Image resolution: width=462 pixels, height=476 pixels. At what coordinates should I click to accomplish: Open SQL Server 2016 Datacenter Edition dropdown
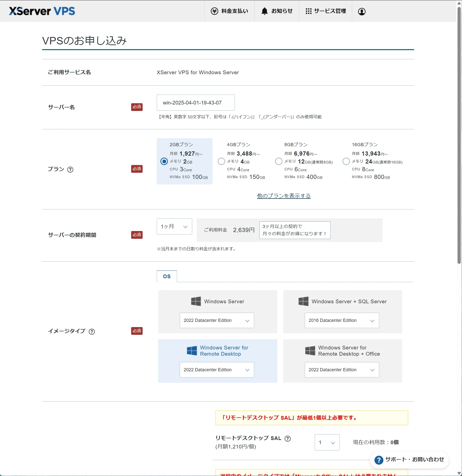(342, 320)
